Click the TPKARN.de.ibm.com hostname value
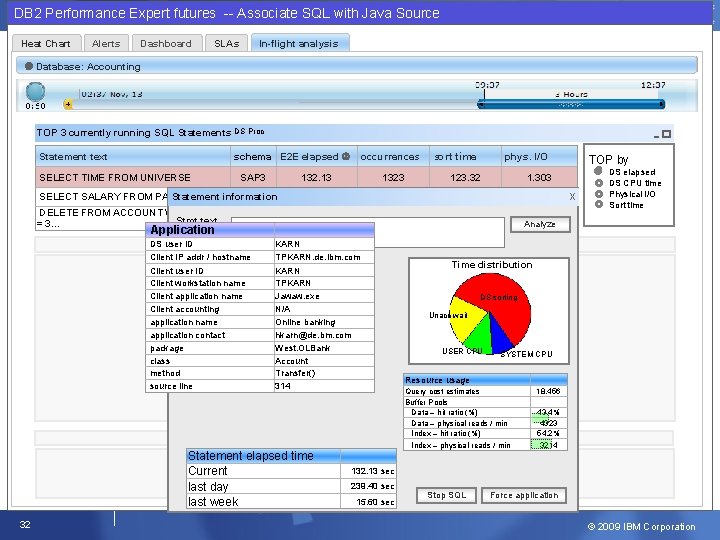 point(318,257)
